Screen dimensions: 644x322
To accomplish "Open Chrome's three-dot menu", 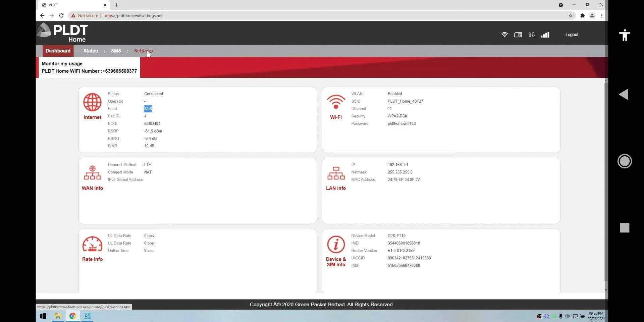I will tap(602, 15).
